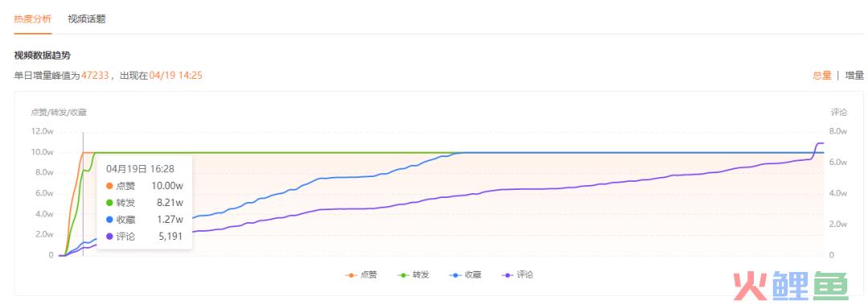Click the green 转发 legend marker icon

pos(403,274)
